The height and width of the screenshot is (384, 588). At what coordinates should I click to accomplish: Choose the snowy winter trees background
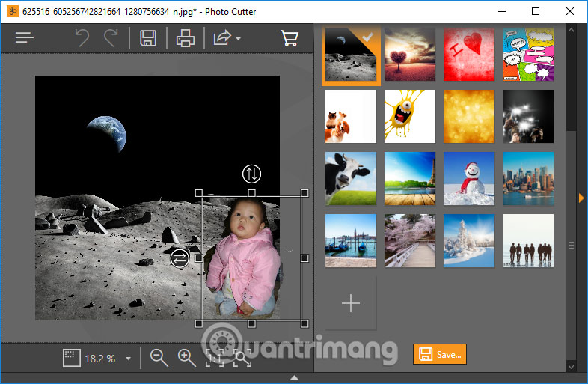tap(469, 240)
